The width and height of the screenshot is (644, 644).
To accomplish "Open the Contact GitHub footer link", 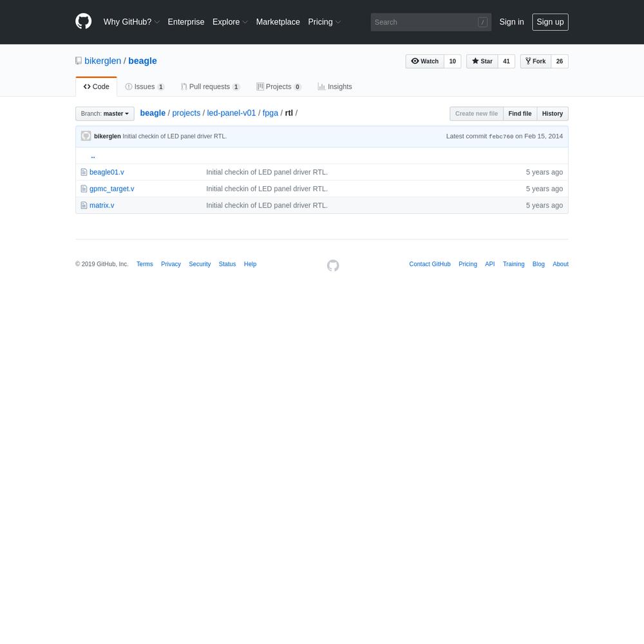I will click(430, 264).
